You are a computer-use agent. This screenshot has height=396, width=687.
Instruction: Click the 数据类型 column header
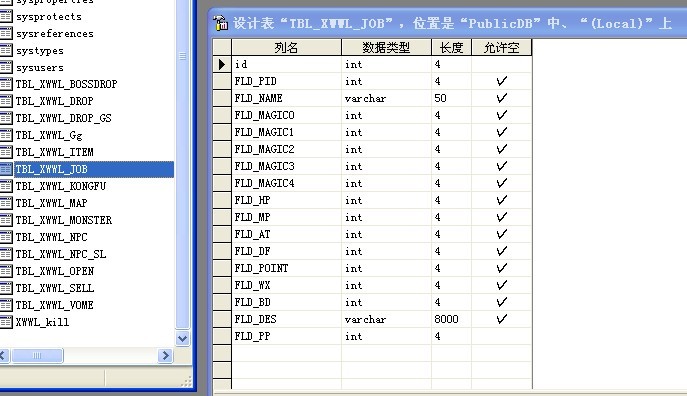coord(386,47)
